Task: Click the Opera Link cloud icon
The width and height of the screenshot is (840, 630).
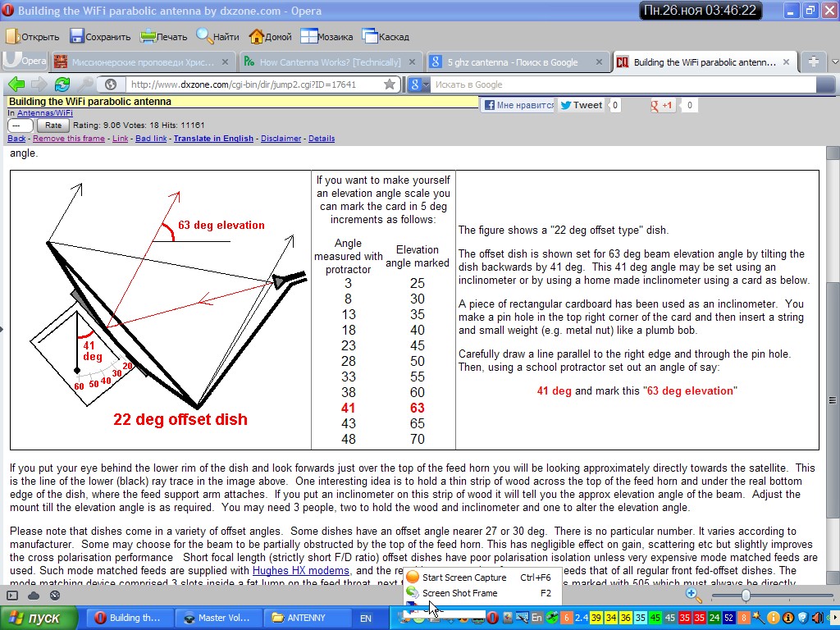Action: 33,596
